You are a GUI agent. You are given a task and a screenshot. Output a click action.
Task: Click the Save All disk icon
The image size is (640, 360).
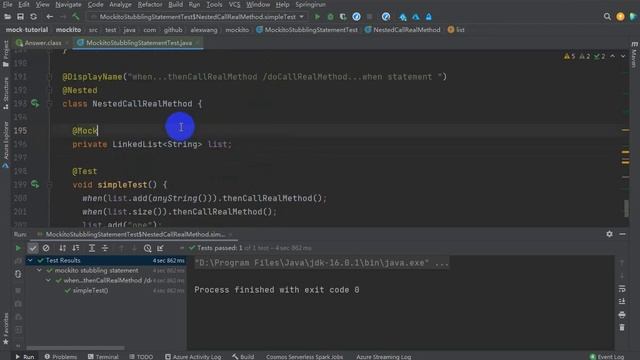[20, 17]
